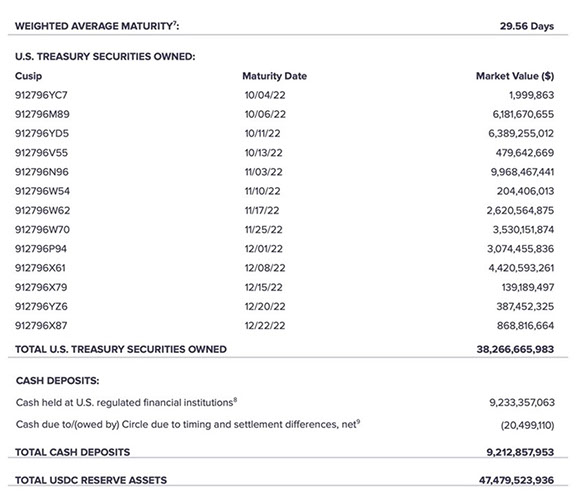Select Cusip 912796YC7 in the table
This screenshot has height=502, width=585.
click(x=41, y=95)
